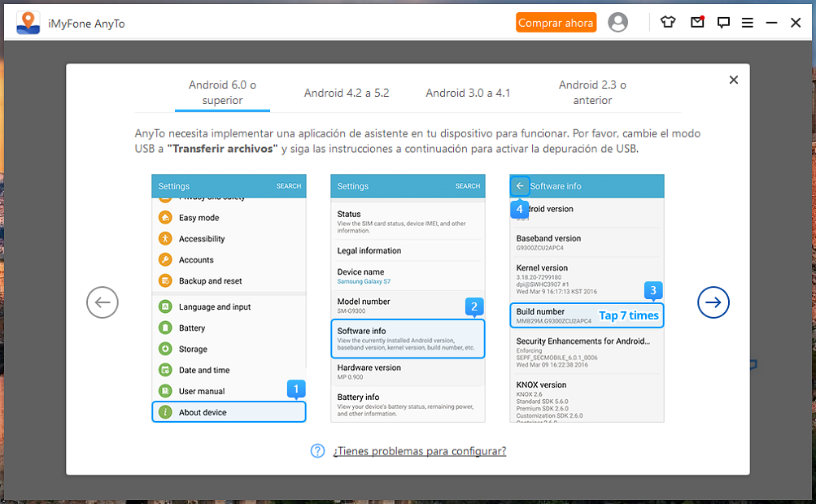The width and height of the screenshot is (816, 504).
Task: Open the ¿Tienes problemas para configurar? link
Action: point(420,451)
